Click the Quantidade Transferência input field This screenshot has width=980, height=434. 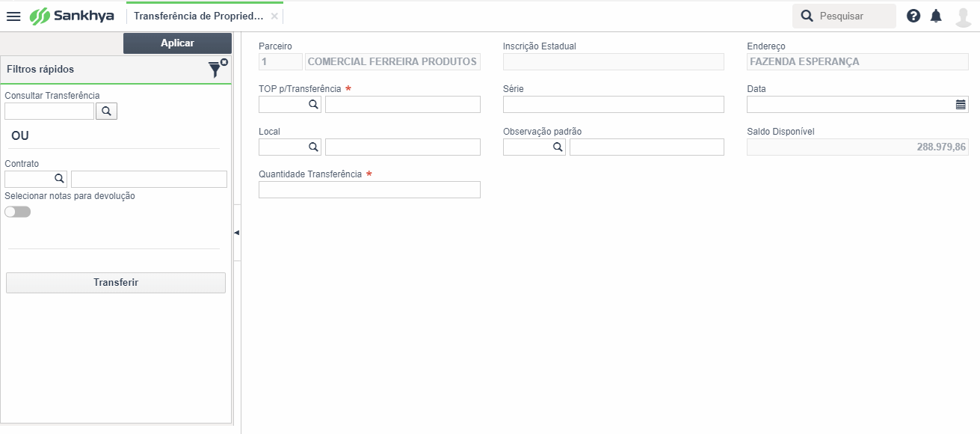pos(369,190)
